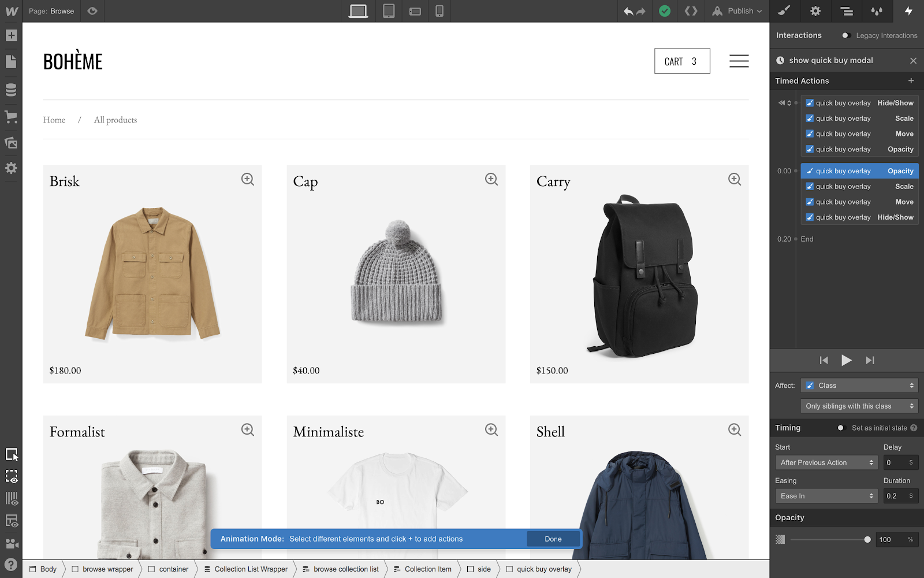Select Collection List Wrapper breadcrumb
The image size is (924, 578).
pos(246,569)
